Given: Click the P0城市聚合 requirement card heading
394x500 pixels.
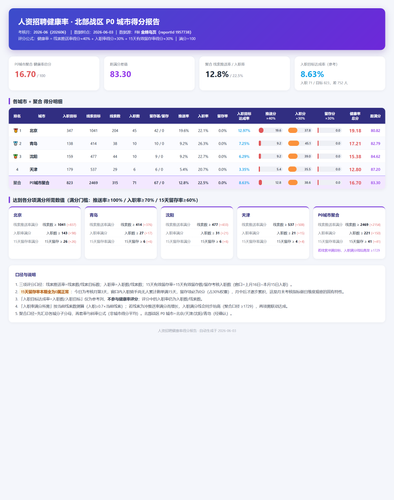Looking at the screenshot, I should pos(328,215).
